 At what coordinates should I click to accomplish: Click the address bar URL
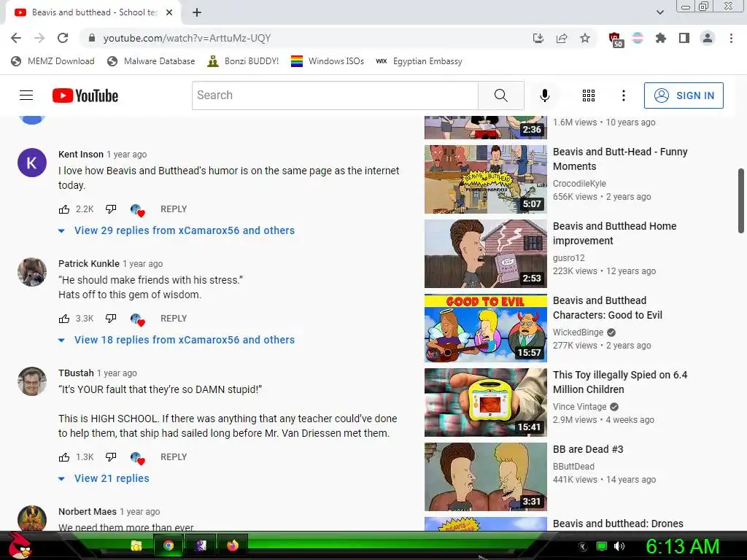coord(187,38)
